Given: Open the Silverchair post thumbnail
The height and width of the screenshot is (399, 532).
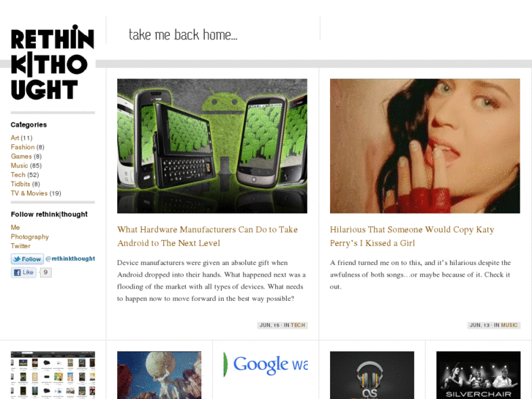Looking at the screenshot, I should (x=479, y=375).
